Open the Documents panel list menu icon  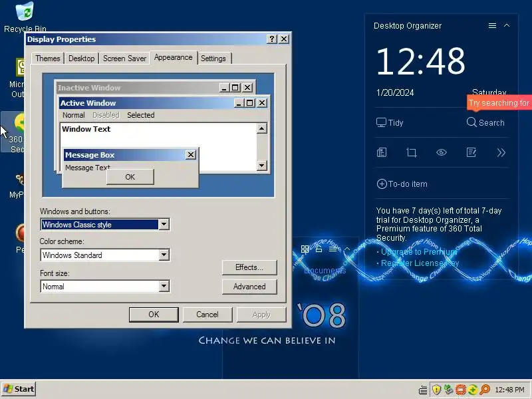(x=333, y=249)
